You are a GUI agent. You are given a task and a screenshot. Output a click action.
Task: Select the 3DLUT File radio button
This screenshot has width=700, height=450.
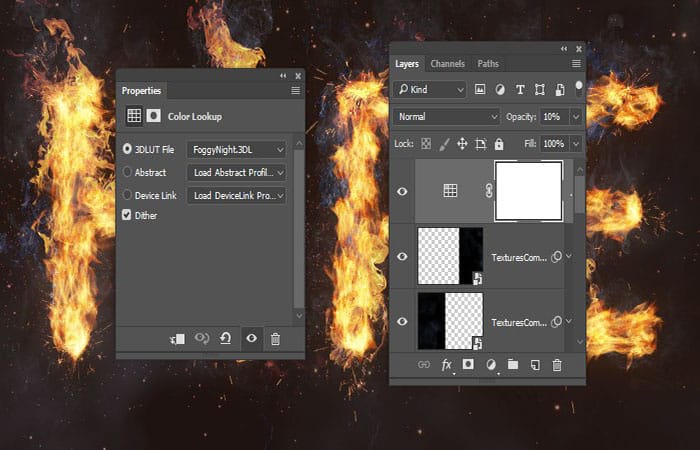tap(127, 149)
